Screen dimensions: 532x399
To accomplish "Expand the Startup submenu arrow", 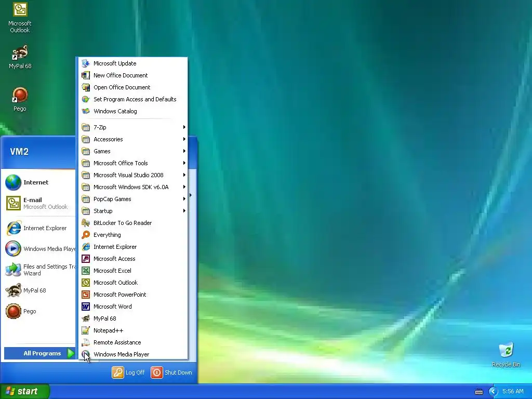I will [184, 211].
